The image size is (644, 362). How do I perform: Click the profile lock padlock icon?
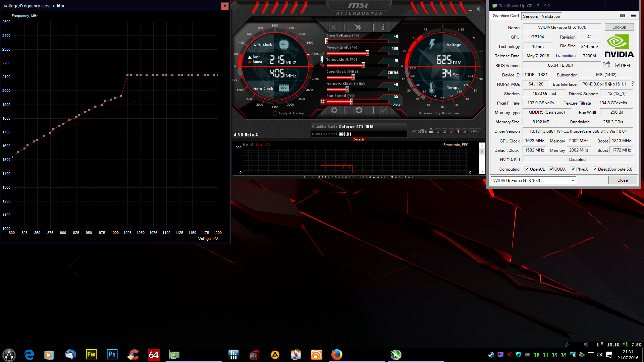431,131
